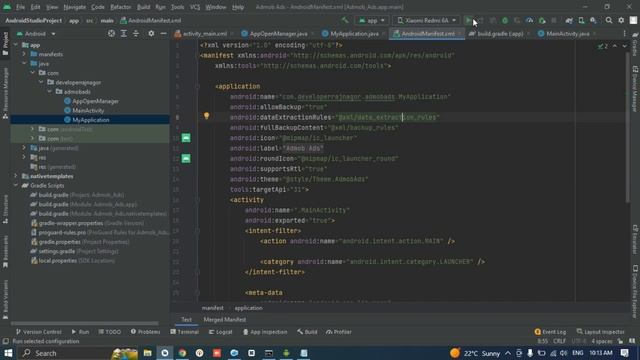Open the Profiler tool window
Viewport: 640px width, 360px height.
coord(339,332)
